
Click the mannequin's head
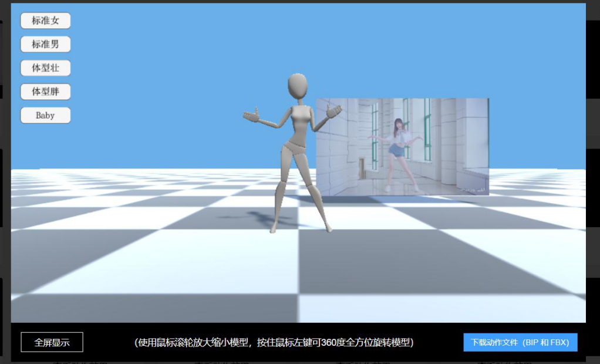pos(297,87)
